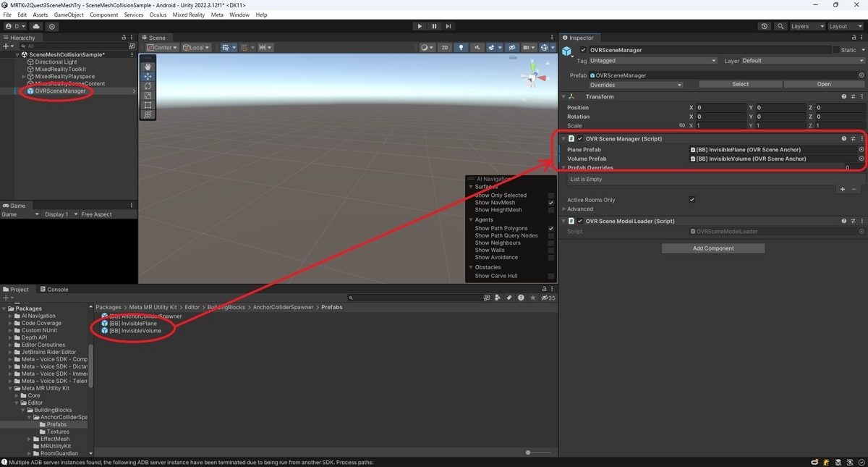The height and width of the screenshot is (467, 868).
Task: Open Transform component help icon
Action: pyautogui.click(x=844, y=96)
